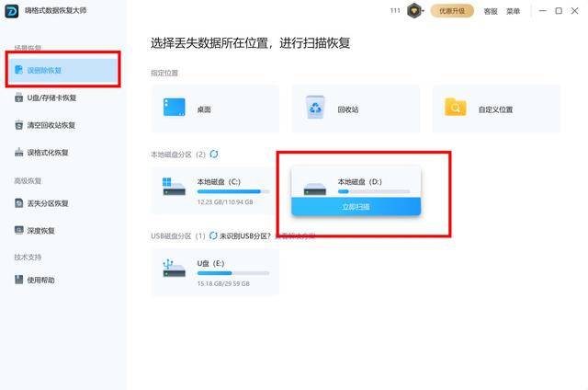Click the 优惠升级 upgrade button
This screenshot has height=390, width=588.
(450, 12)
